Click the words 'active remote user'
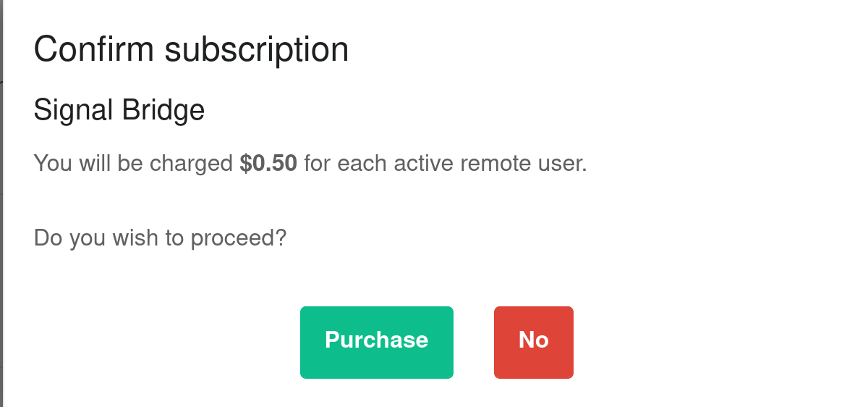 (x=488, y=164)
